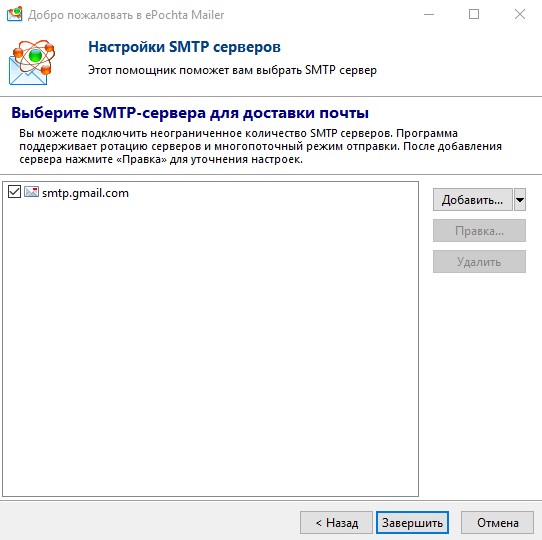Click the ePochta Mailer title bar icon

click(x=15, y=14)
